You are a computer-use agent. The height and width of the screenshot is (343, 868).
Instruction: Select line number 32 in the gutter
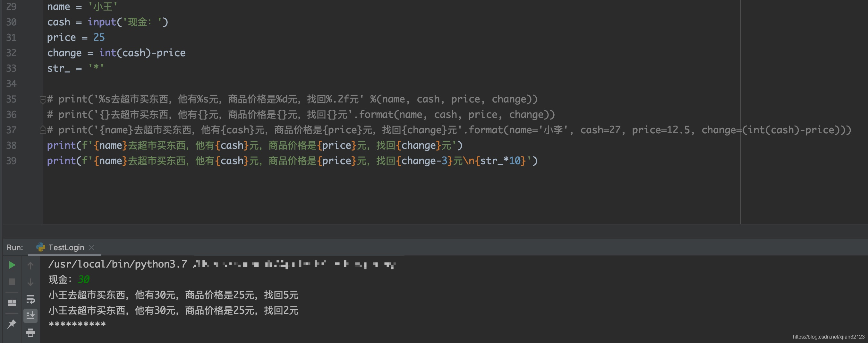point(11,53)
